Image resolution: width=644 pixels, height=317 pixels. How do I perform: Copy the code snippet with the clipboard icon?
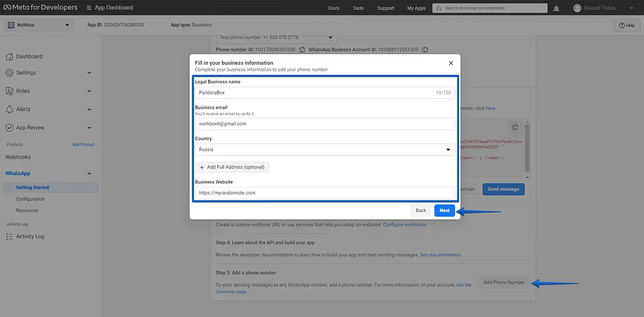pyautogui.click(x=515, y=127)
